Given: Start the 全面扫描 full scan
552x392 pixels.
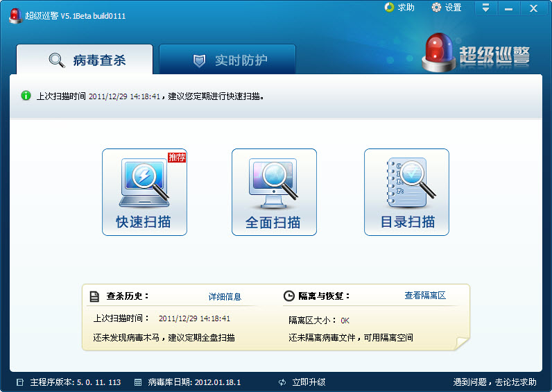Looking at the screenshot, I should 274,192.
